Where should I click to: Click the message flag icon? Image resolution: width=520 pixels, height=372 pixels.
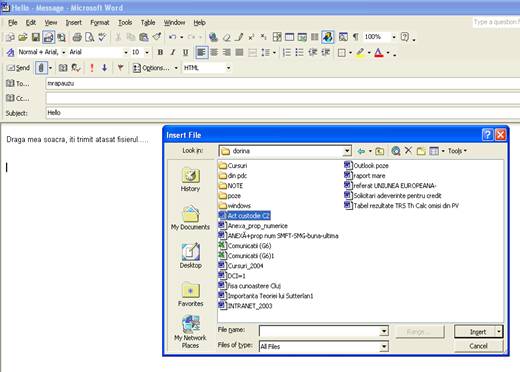(x=120, y=68)
